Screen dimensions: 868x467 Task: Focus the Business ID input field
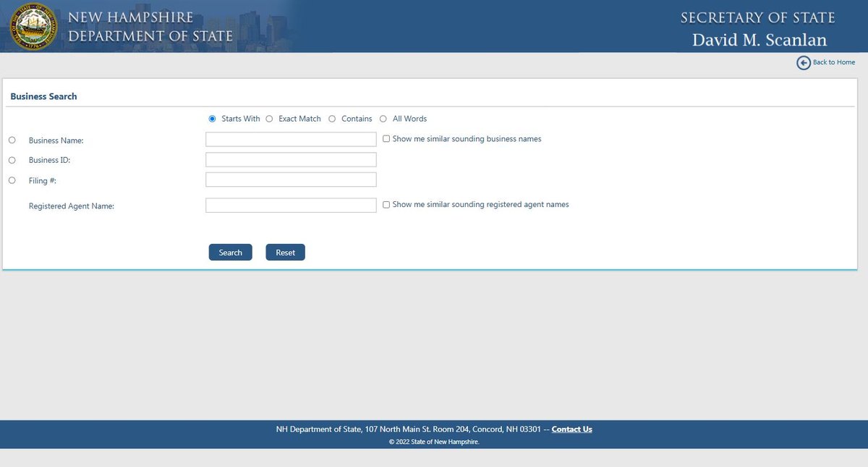291,159
